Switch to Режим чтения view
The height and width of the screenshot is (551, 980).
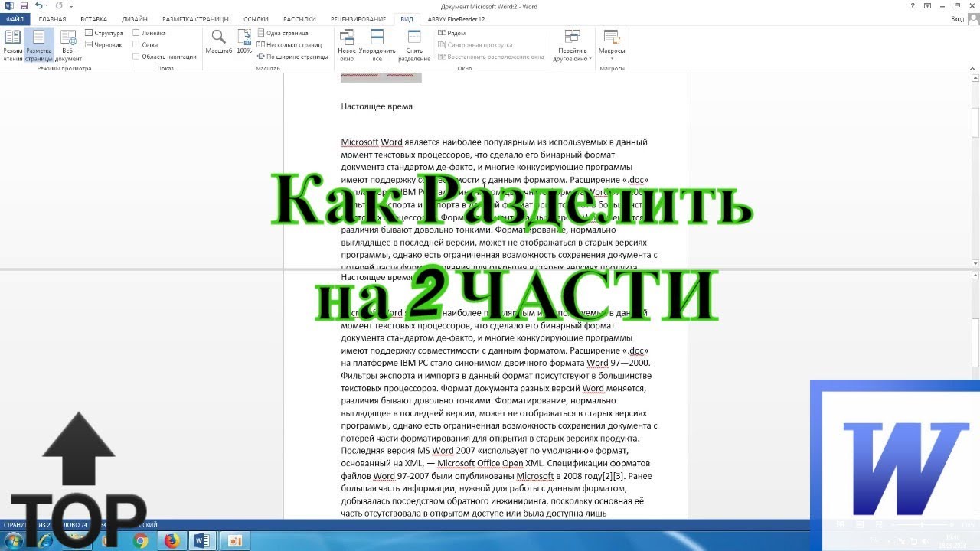click(12, 46)
